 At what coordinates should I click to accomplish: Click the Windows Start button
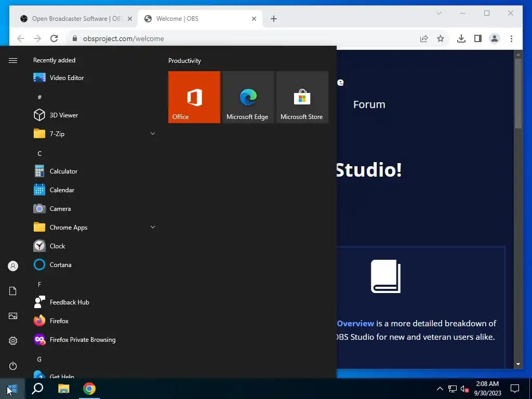(x=12, y=389)
